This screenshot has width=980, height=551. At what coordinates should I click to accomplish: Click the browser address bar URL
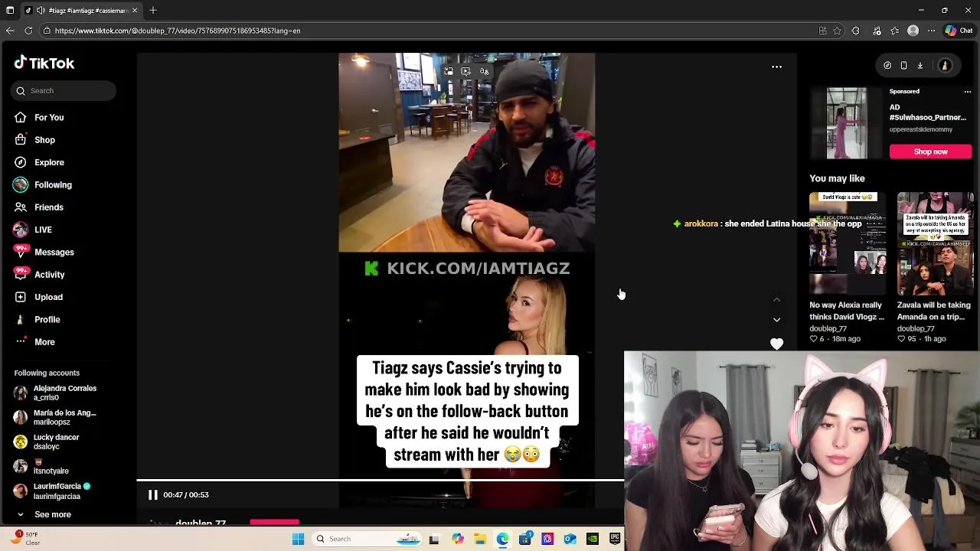(x=178, y=31)
